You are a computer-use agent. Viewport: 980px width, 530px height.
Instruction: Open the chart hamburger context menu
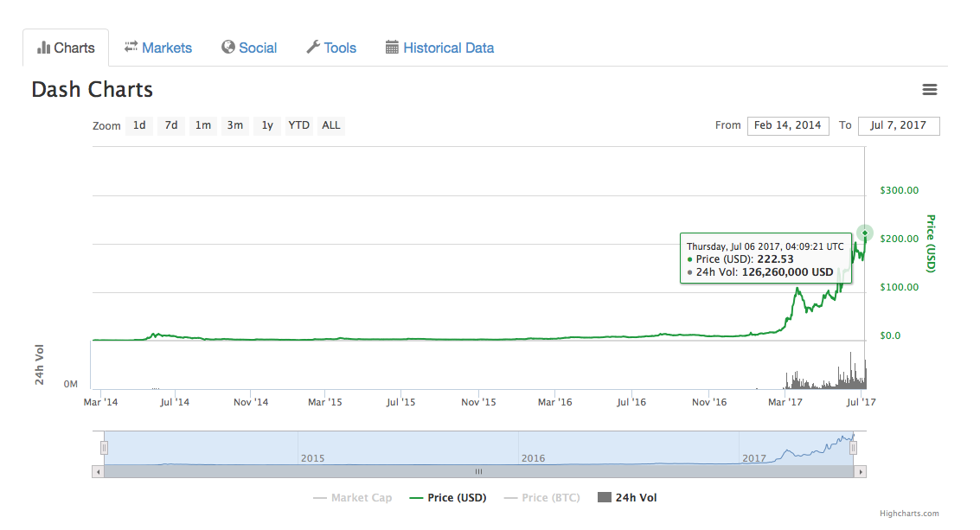pyautogui.click(x=929, y=89)
